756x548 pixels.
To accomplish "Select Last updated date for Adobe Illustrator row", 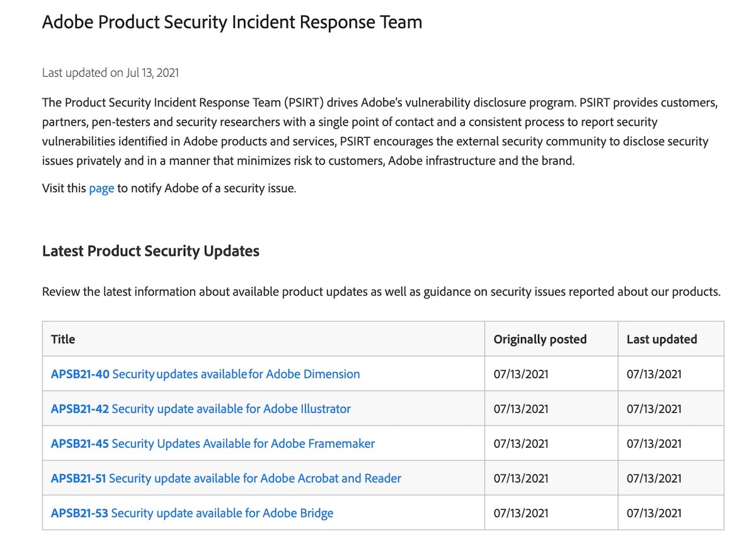I will click(654, 409).
